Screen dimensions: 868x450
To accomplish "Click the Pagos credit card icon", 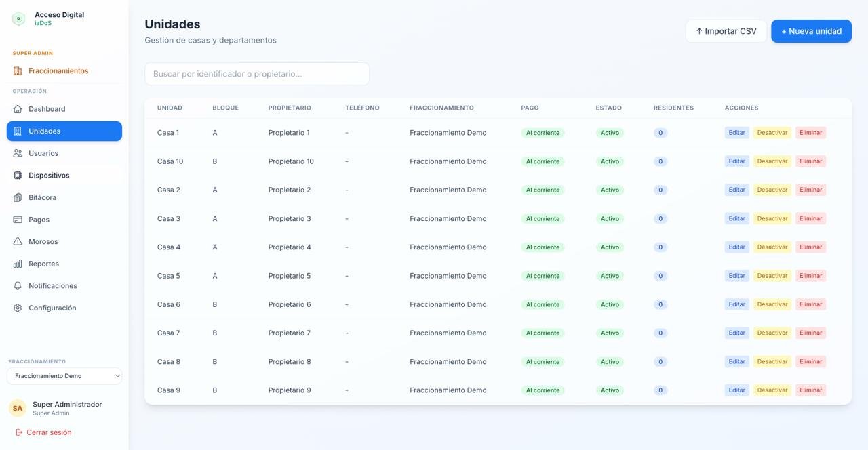I will (x=18, y=220).
